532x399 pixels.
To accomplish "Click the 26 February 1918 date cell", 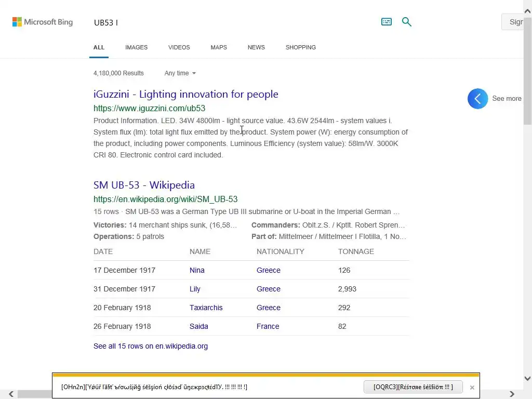I will [x=122, y=326].
